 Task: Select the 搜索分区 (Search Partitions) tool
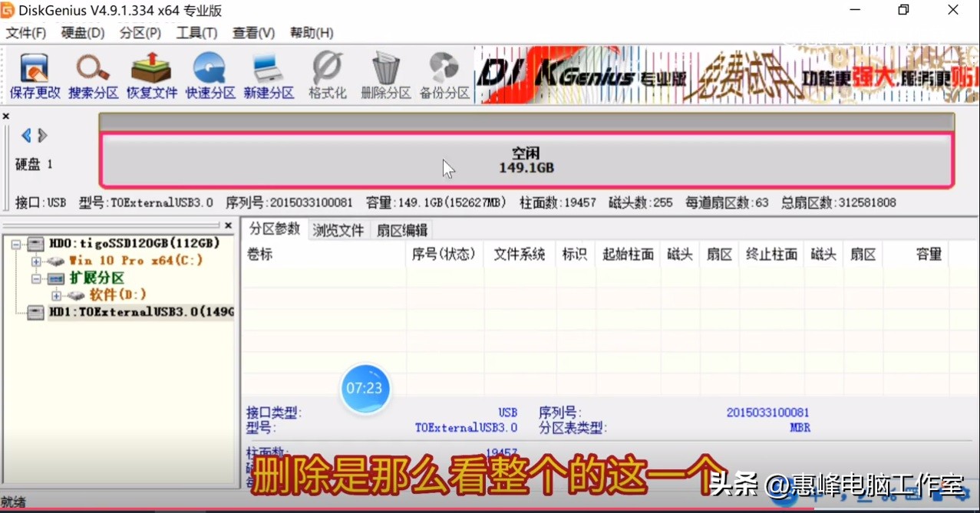93,74
